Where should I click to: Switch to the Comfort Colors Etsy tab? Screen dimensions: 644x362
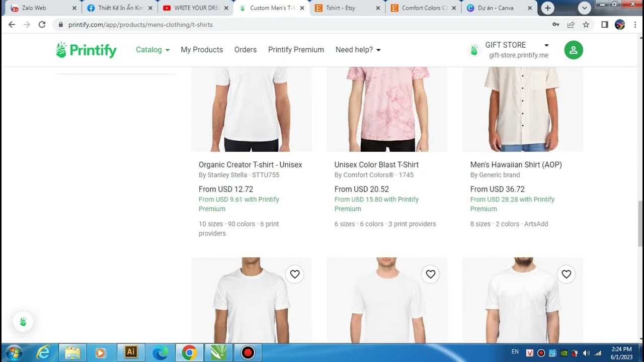423,8
